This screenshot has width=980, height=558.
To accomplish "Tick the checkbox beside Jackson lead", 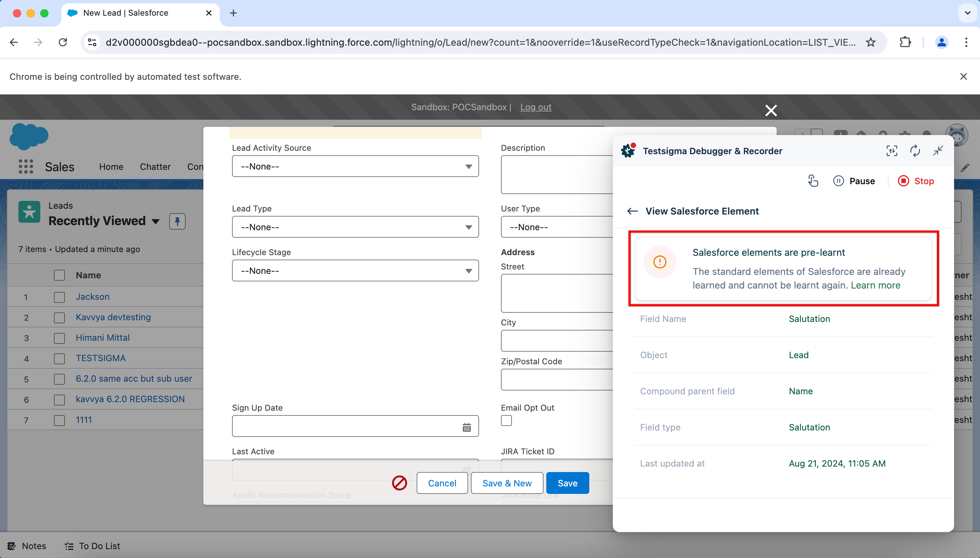I will coord(59,297).
